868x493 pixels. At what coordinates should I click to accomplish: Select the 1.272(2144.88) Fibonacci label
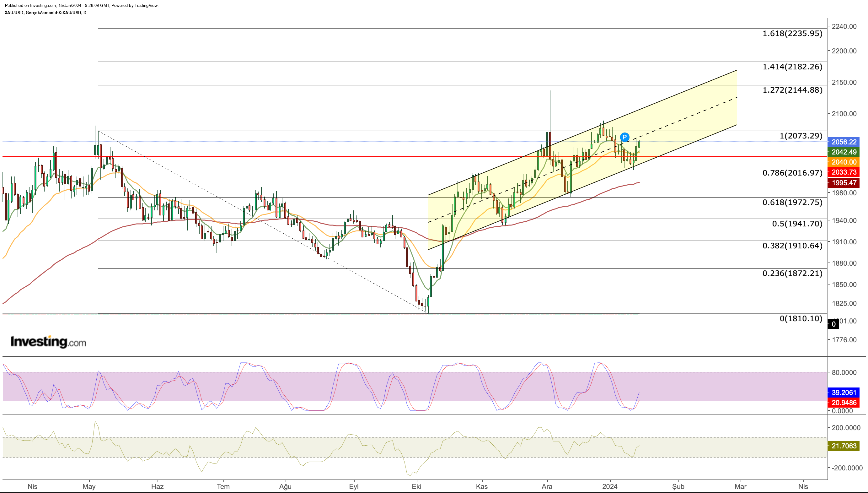792,90
